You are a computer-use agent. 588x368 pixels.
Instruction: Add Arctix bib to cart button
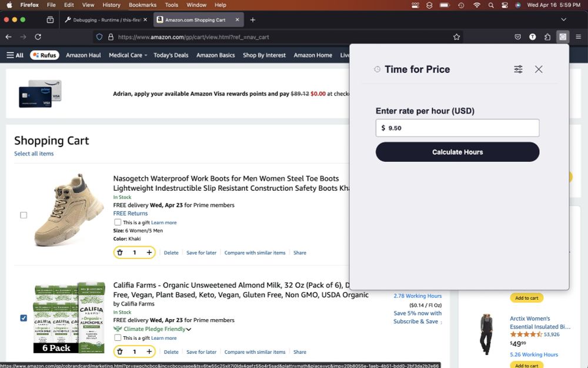tap(526, 366)
